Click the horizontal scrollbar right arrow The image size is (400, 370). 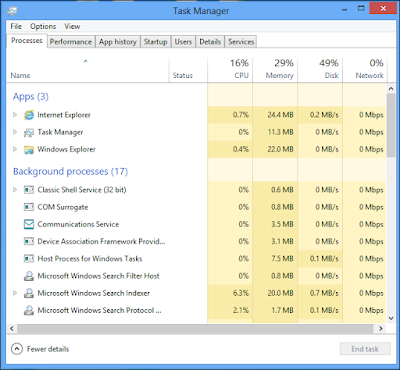click(381, 328)
